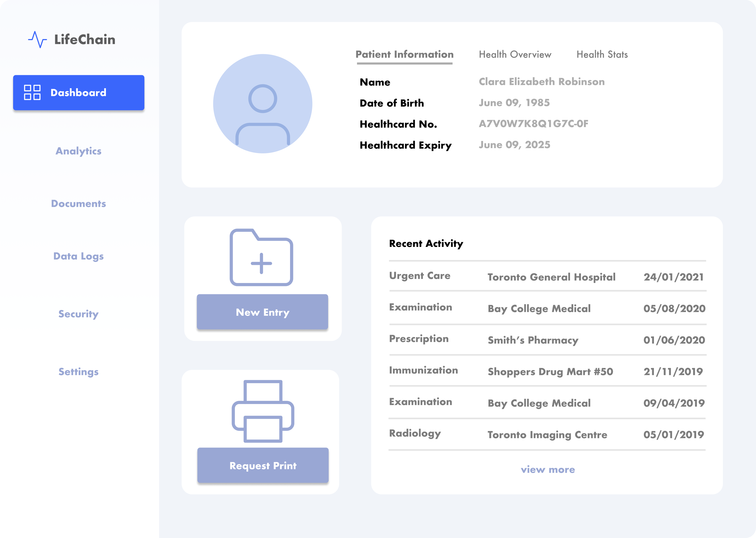Open the Toronto Imaging Centre radiology entry
This screenshot has height=538, width=756.
pyautogui.click(x=547, y=435)
